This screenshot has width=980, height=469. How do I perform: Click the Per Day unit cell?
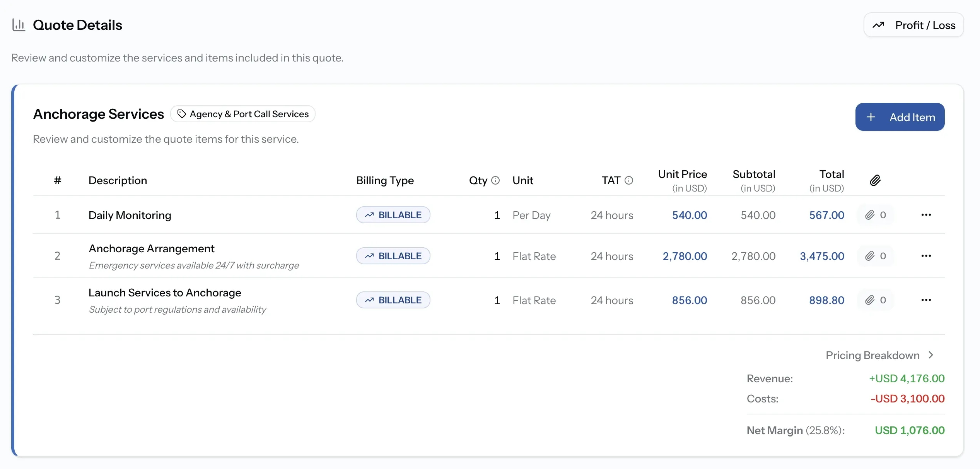(531, 215)
